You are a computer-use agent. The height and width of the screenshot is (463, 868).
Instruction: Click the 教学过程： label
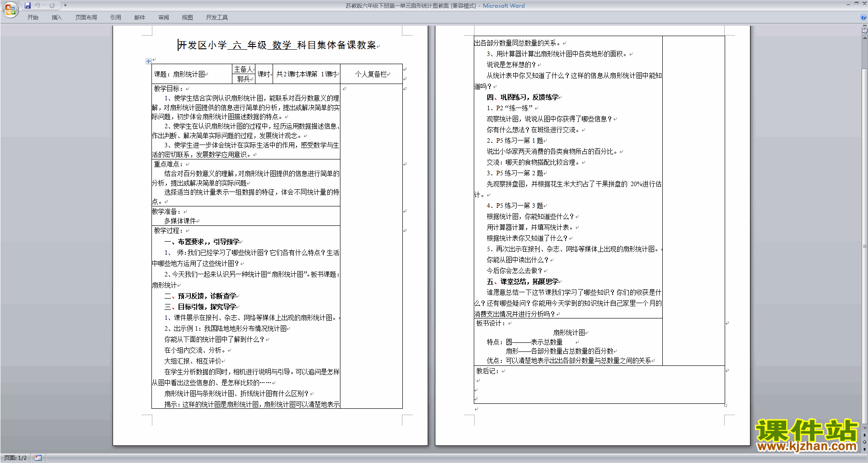point(169,230)
